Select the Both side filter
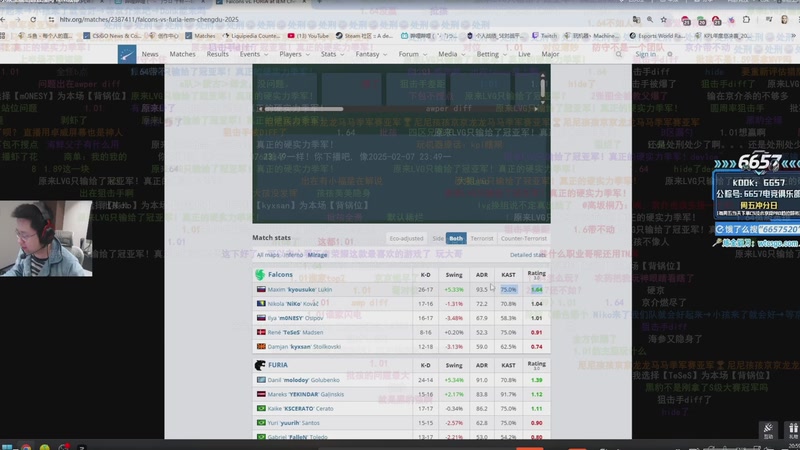 pyautogui.click(x=456, y=238)
